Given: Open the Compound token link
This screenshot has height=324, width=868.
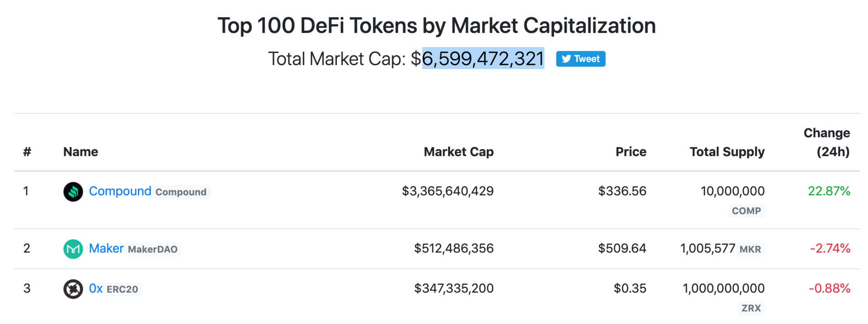Looking at the screenshot, I should point(120,191).
